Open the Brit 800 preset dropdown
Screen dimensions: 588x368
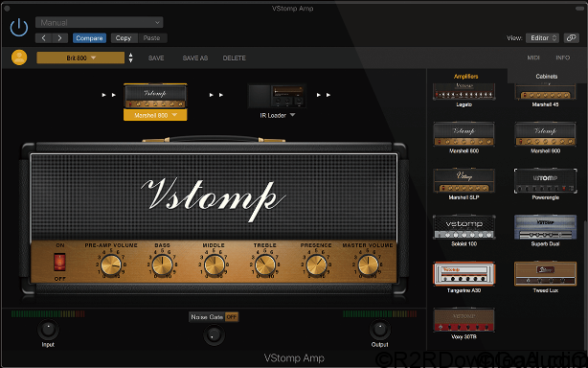click(x=80, y=57)
